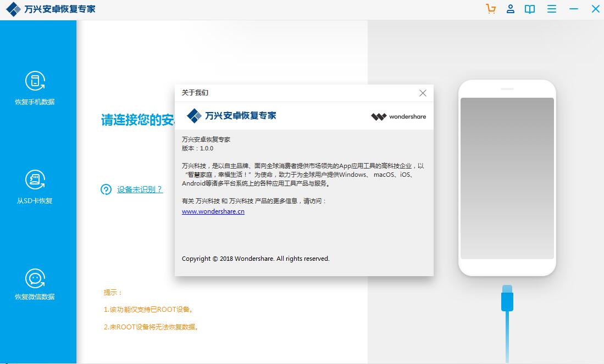Select 恢复微信数据 WeChat recovery icon
604x364 pixels.
35,278
